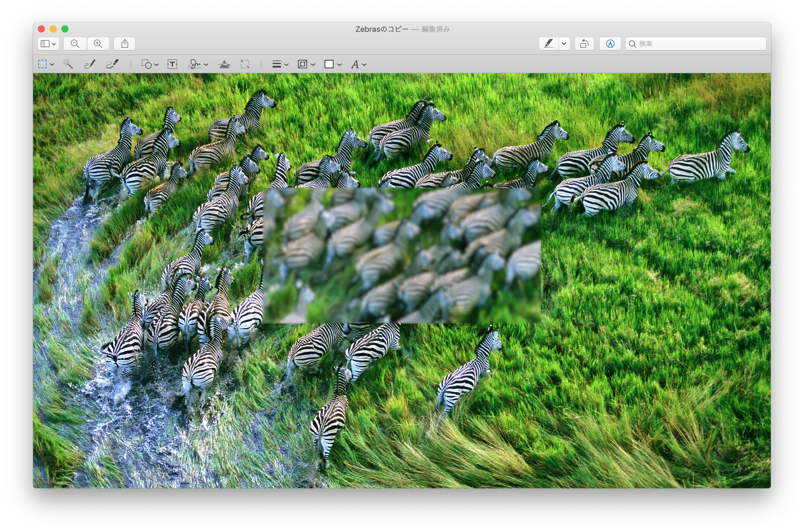Open the sidebar view menu button
The height and width of the screenshot is (532, 804).
point(48,44)
